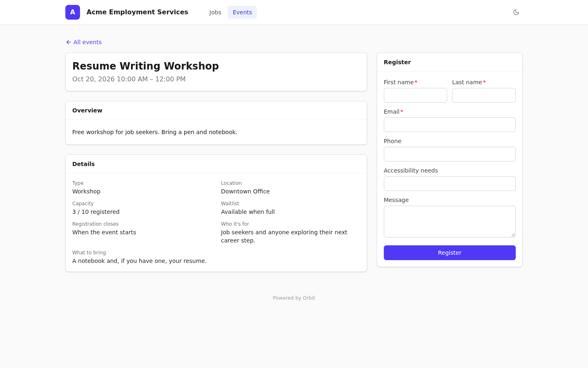
Task: Click the Acme logo badge
Action: click(73, 12)
